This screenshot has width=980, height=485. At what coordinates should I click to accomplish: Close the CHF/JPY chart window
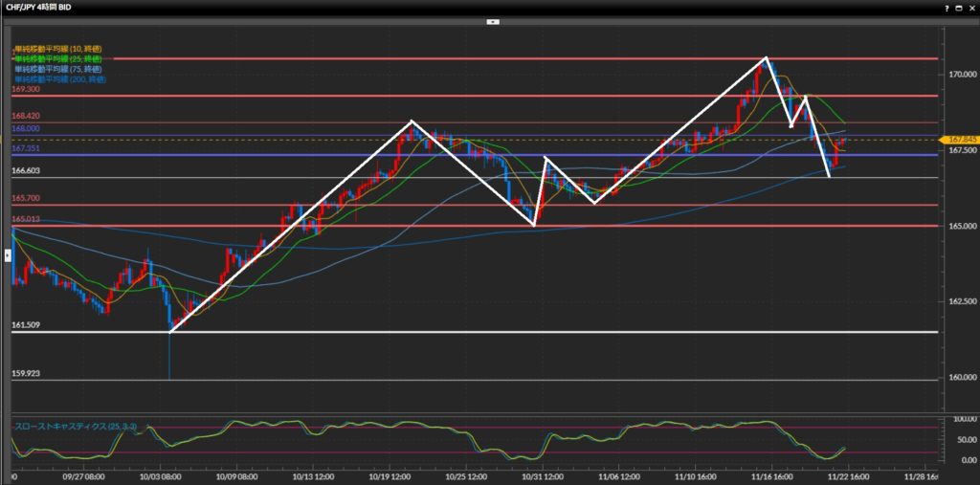click(x=970, y=8)
